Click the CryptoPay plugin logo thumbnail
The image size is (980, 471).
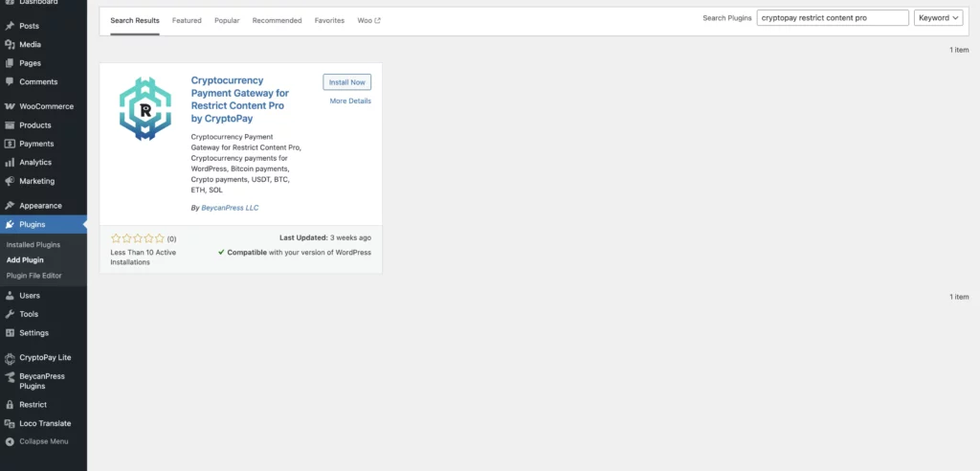[x=145, y=109]
